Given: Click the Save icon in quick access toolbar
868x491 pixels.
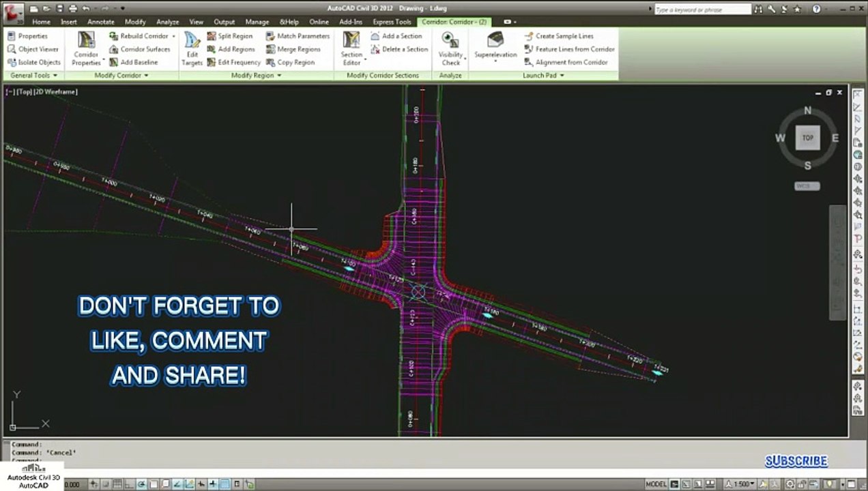Looking at the screenshot, I should (59, 9).
